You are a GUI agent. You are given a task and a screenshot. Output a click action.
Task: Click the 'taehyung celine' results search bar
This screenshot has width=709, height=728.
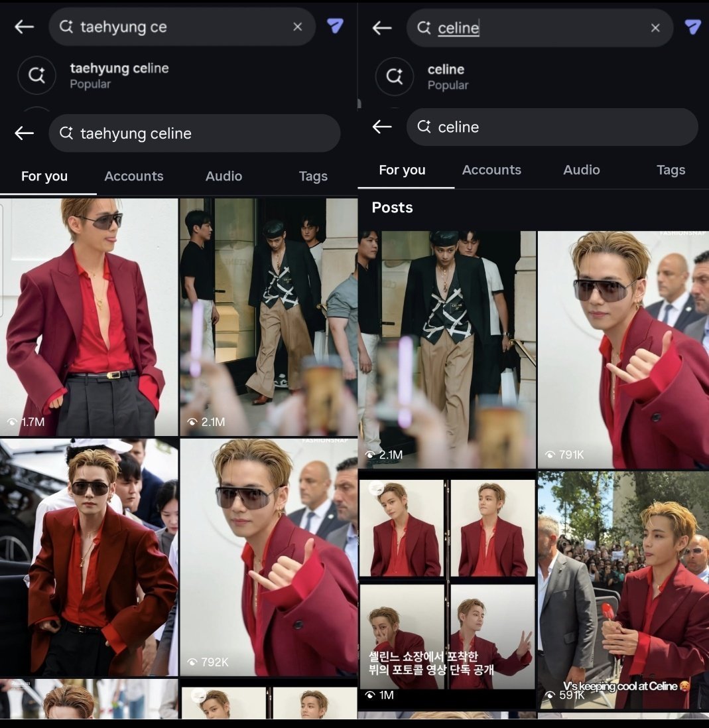194,133
